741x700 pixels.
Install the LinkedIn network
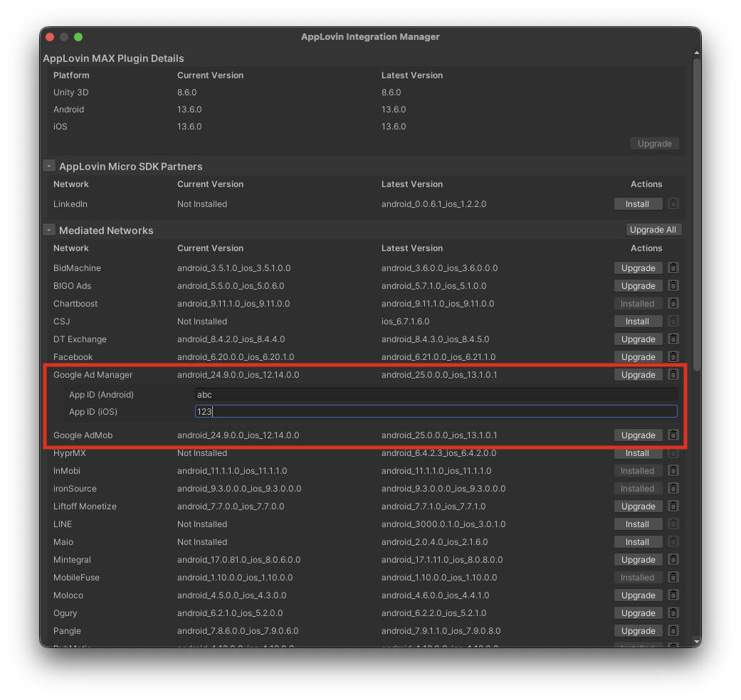tap(638, 204)
